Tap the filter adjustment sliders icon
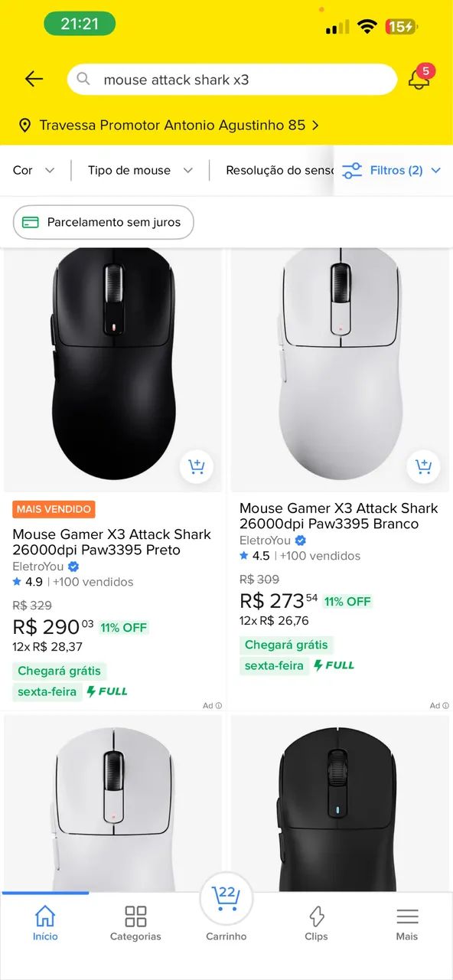This screenshot has width=453, height=980. tap(352, 170)
